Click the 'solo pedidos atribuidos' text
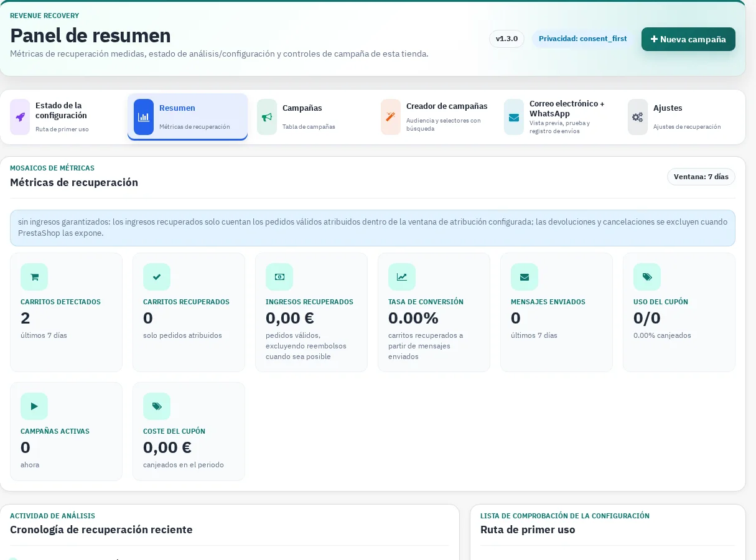The image size is (756, 560). pos(182,335)
